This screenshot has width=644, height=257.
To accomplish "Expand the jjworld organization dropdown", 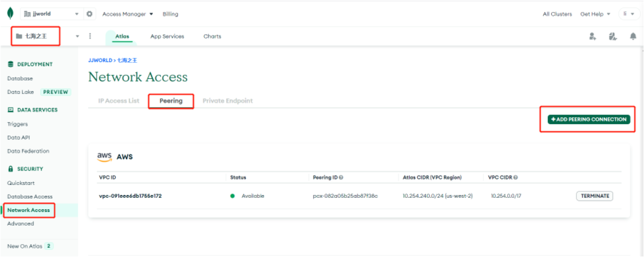I will pyautogui.click(x=51, y=13).
